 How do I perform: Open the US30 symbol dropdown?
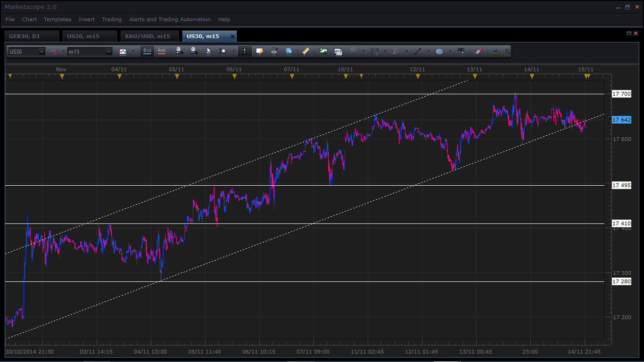(41, 51)
